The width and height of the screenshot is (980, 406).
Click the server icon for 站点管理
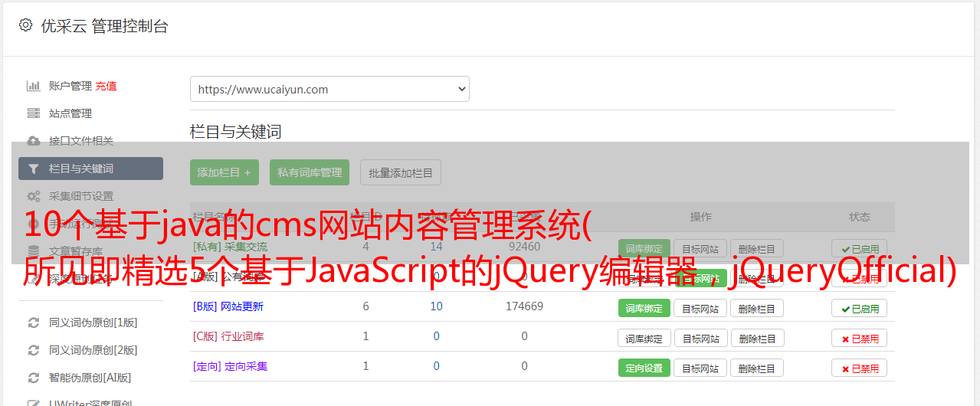[34, 113]
